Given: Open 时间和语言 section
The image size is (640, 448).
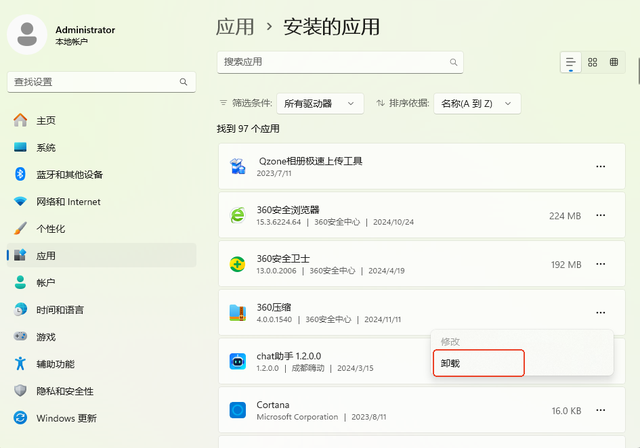Looking at the screenshot, I should click(102, 310).
